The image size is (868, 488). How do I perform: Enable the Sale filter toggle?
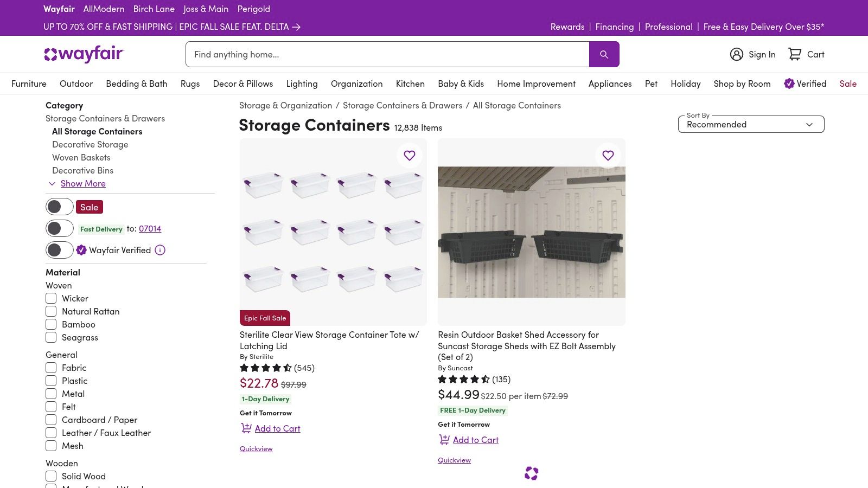click(x=59, y=207)
